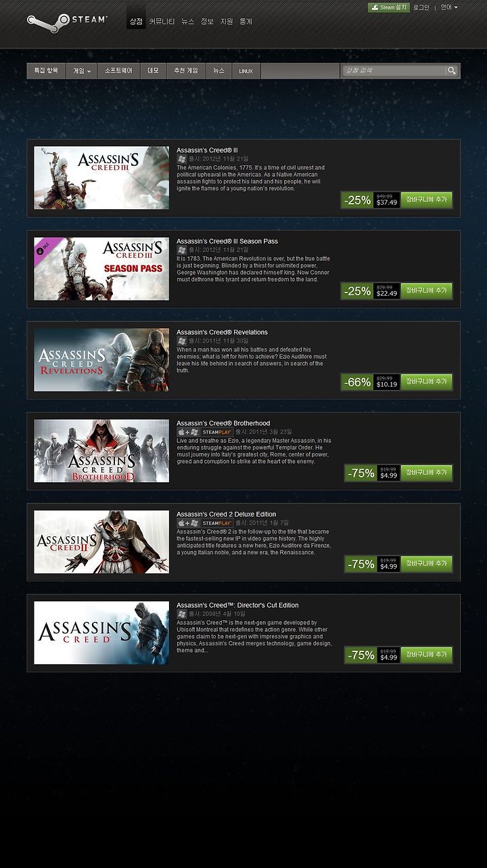Select the 소프트웨어 tab
487x868 pixels.
(118, 70)
